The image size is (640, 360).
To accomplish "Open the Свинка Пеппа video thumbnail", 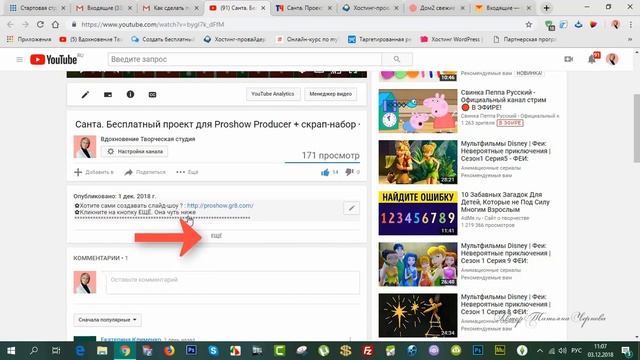I will pyautogui.click(x=418, y=111).
